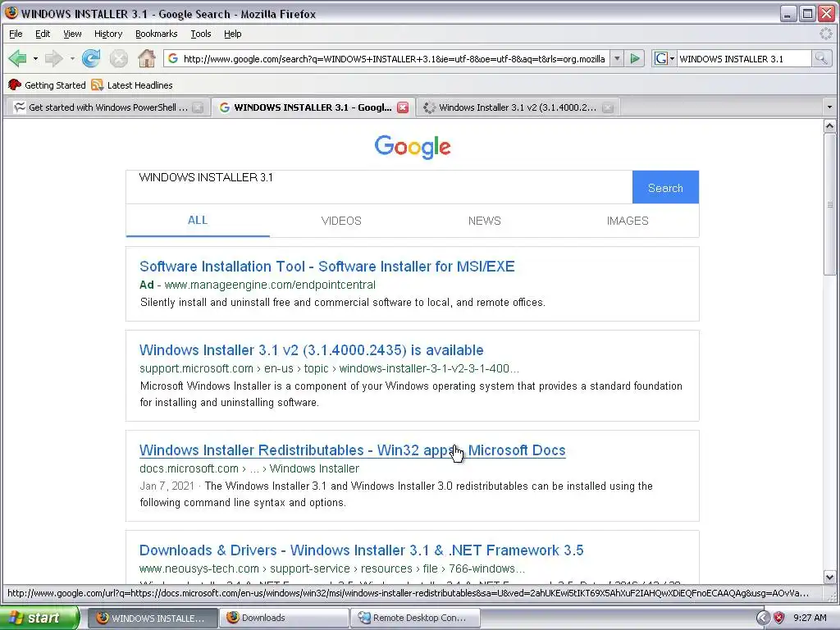Image resolution: width=840 pixels, height=630 pixels.
Task: Open the Latest Headlines feed bookmark
Action: (132, 85)
